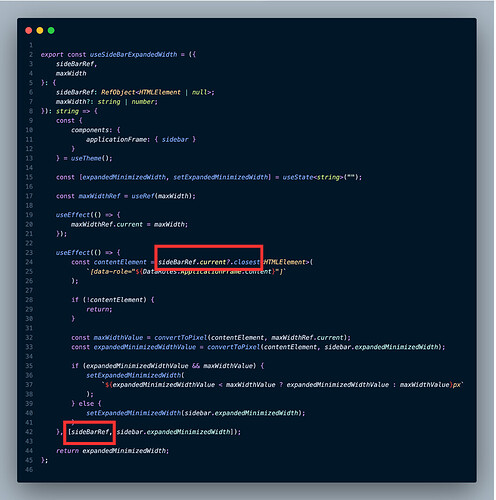Image resolution: width=496 pixels, height=500 pixels.
Task: Click useTheme() on line 13
Action: pyautogui.click(x=92, y=158)
